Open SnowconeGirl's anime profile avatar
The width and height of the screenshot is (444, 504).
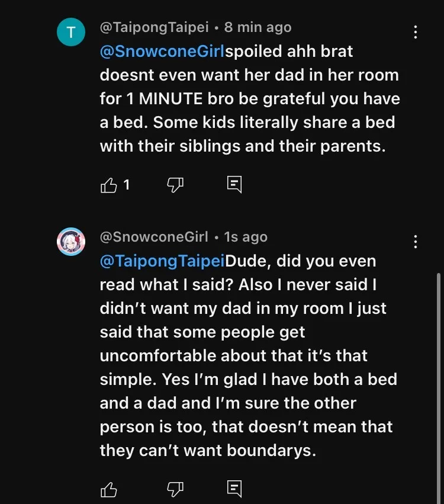pos(71,240)
